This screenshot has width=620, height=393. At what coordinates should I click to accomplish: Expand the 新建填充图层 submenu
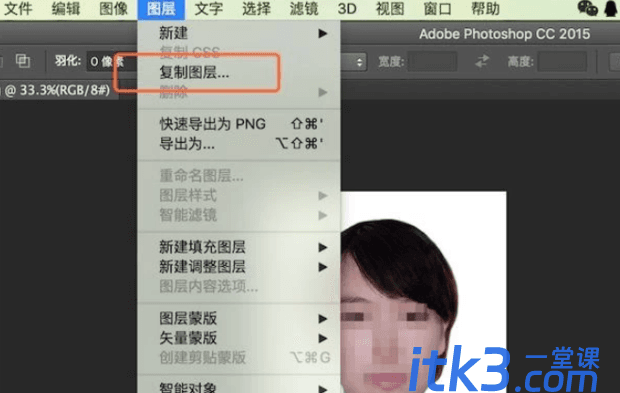(x=239, y=247)
